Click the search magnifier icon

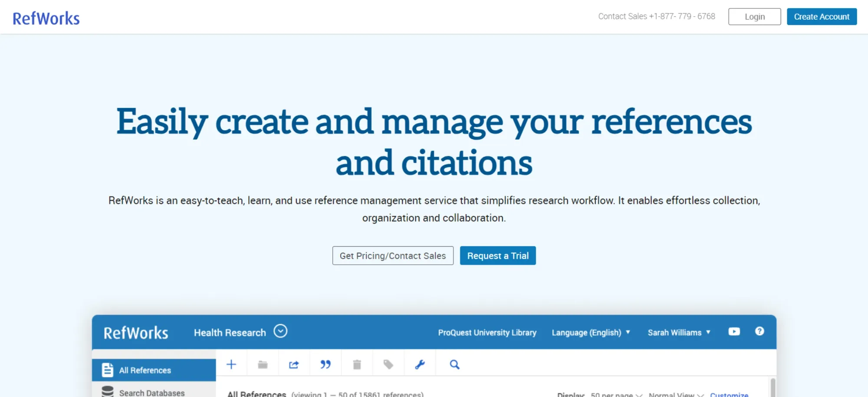click(x=454, y=364)
